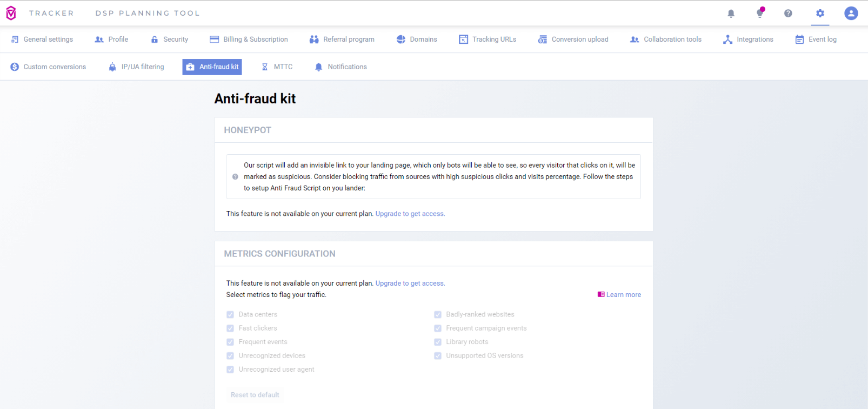
Task: Toggle the Unsupported OS versions checkbox
Action: tap(438, 356)
